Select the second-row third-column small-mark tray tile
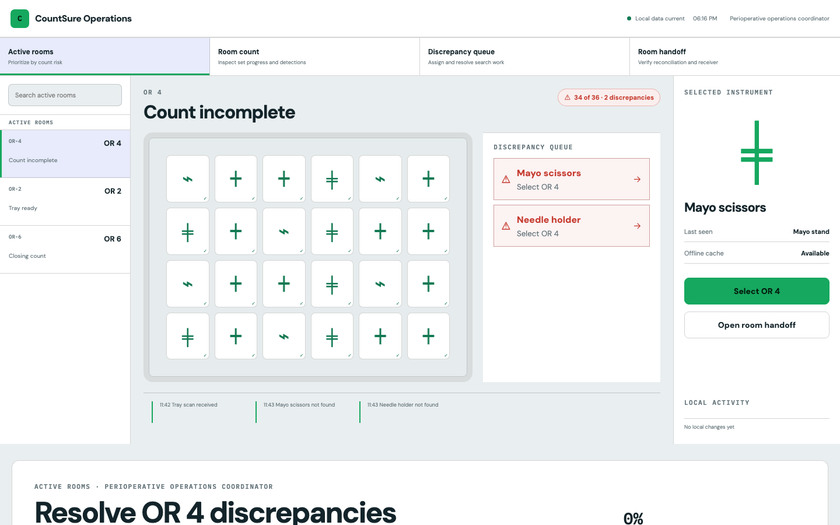Screen dimensions: 840x525 (x=284, y=231)
